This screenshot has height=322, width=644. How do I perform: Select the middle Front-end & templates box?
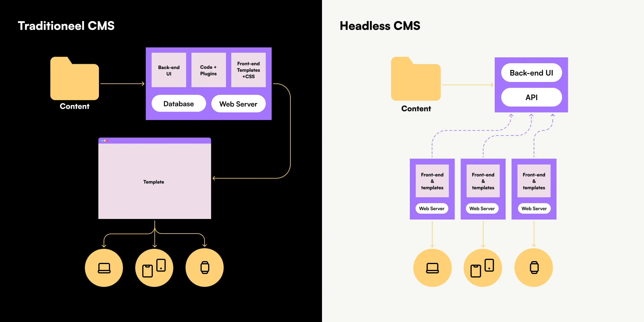[483, 181]
